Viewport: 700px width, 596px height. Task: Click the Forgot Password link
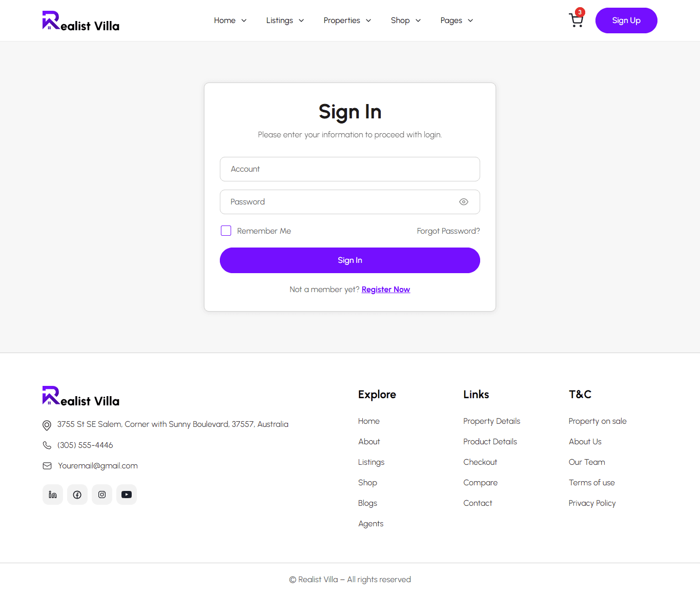pos(448,231)
